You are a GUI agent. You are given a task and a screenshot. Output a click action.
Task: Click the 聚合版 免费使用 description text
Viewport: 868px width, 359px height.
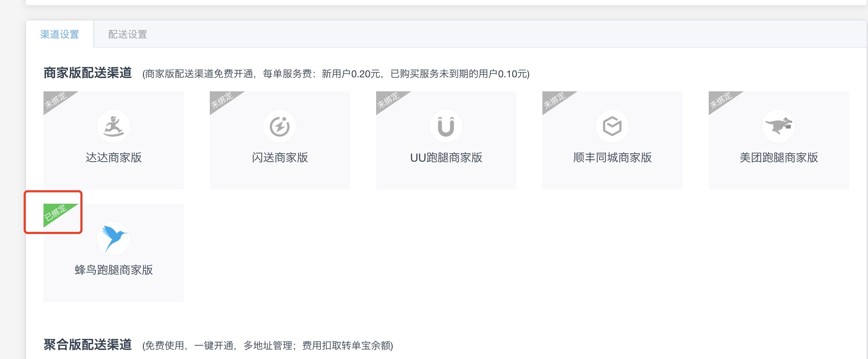click(268, 346)
